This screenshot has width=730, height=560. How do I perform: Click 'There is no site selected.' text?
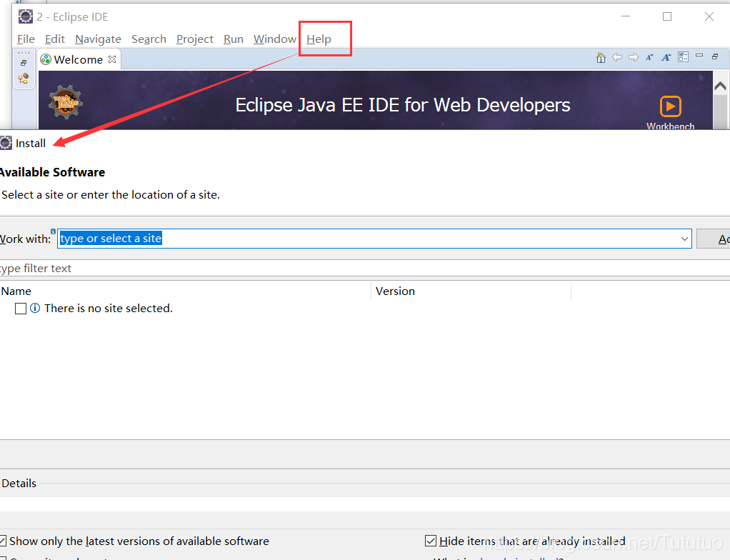109,308
